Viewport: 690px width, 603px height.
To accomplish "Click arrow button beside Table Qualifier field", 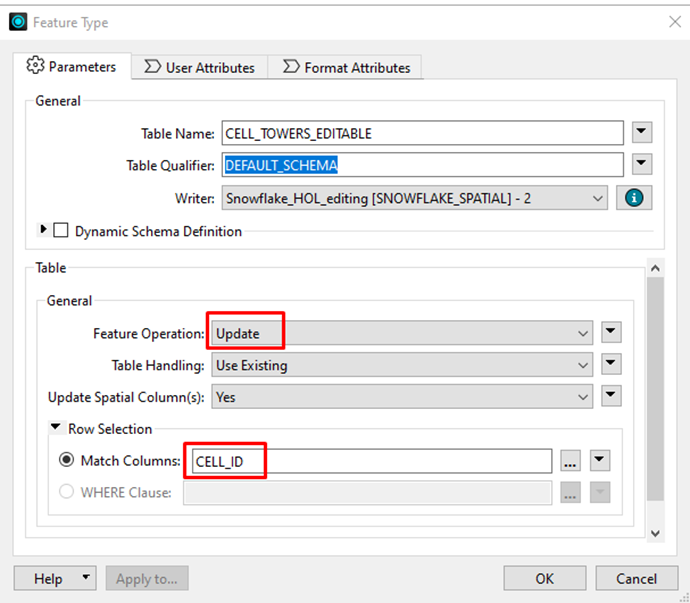I will 642,165.
